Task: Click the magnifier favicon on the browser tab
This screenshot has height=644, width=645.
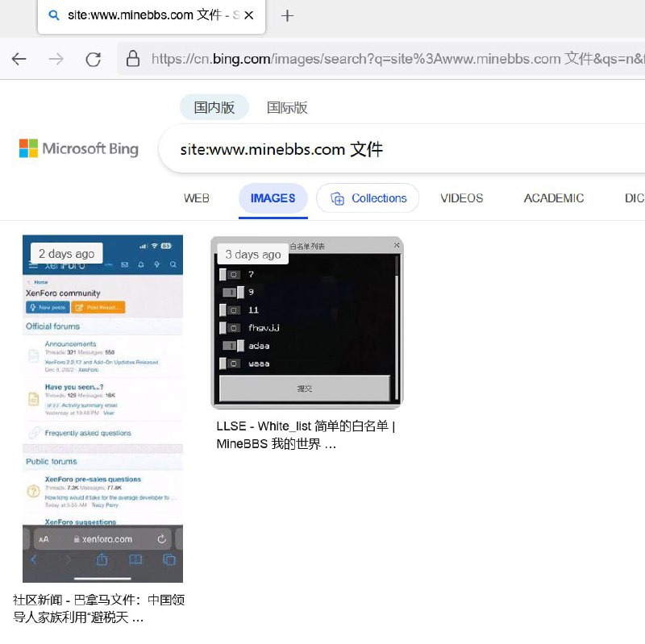Action: [x=53, y=15]
